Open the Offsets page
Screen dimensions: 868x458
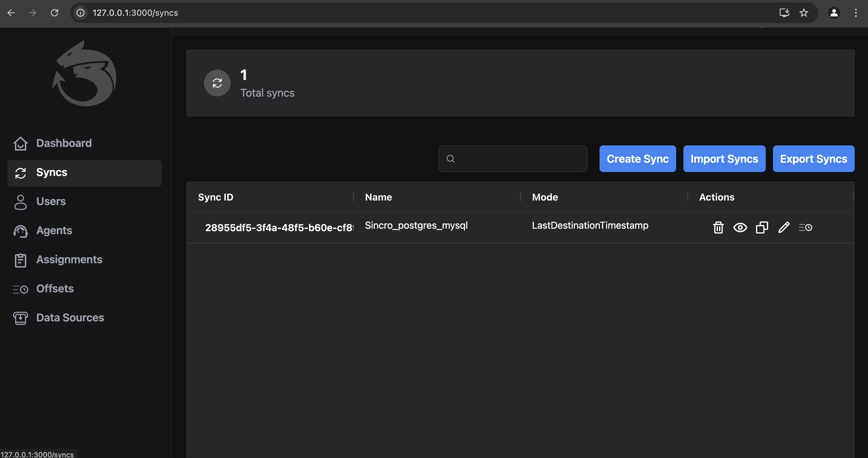click(55, 289)
